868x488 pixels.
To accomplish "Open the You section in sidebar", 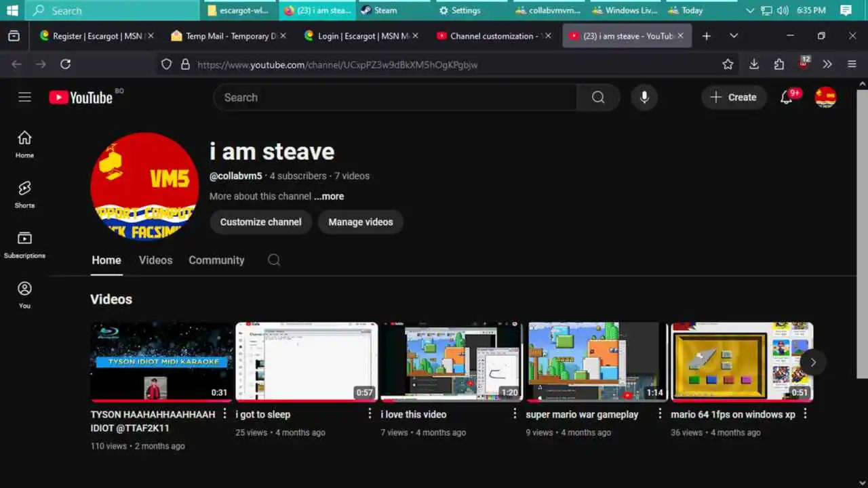I will (x=24, y=296).
